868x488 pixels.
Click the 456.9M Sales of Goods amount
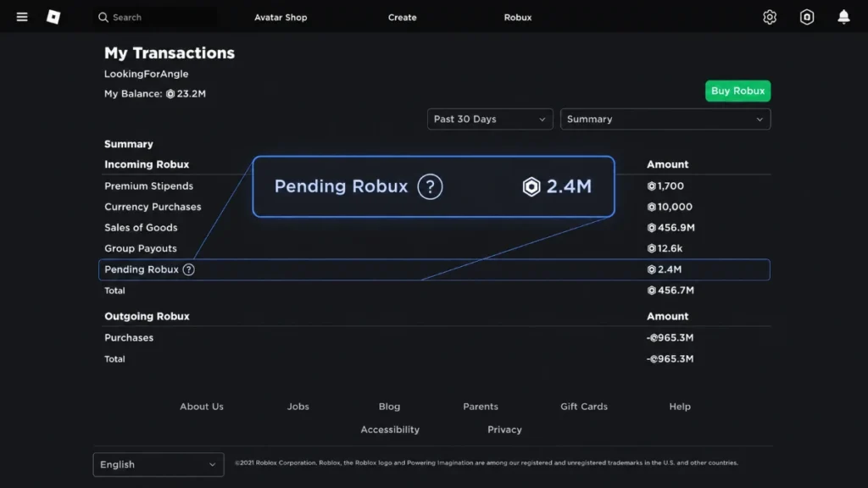coord(671,227)
